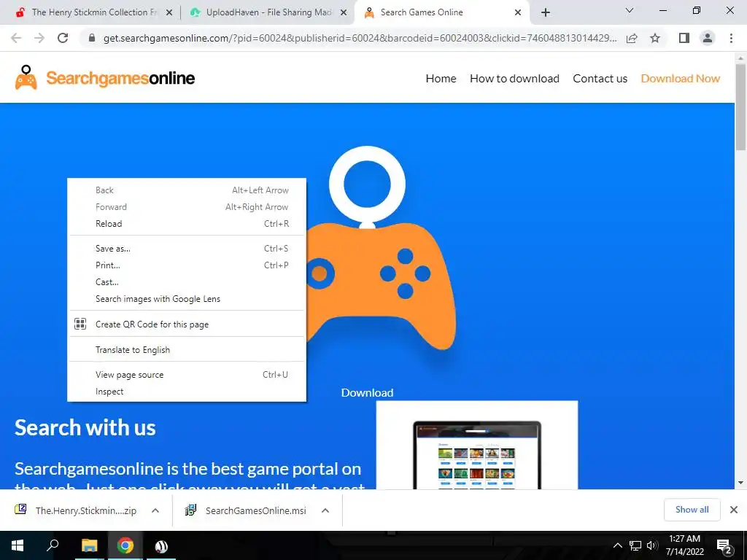Switch to the UploadHaven tab

click(267, 12)
